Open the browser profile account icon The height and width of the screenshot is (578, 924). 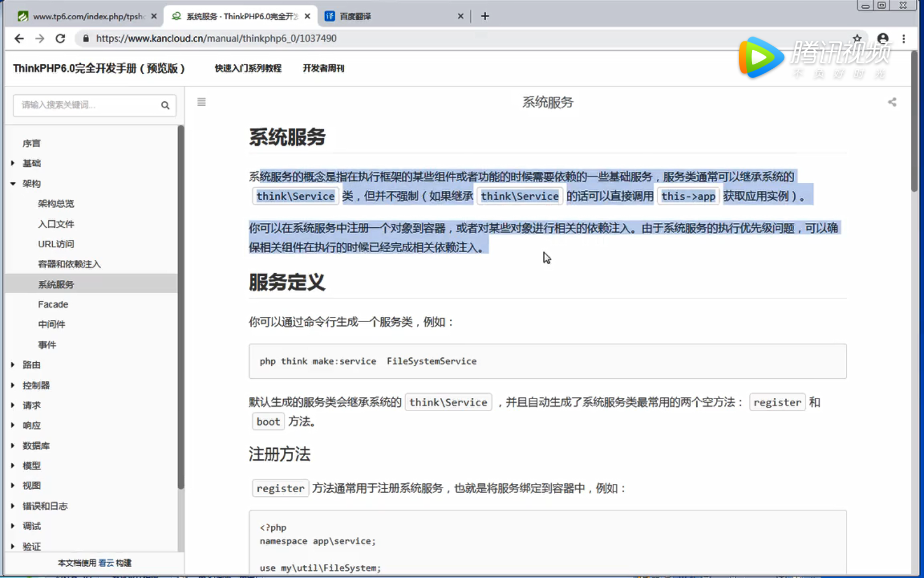pyautogui.click(x=883, y=39)
